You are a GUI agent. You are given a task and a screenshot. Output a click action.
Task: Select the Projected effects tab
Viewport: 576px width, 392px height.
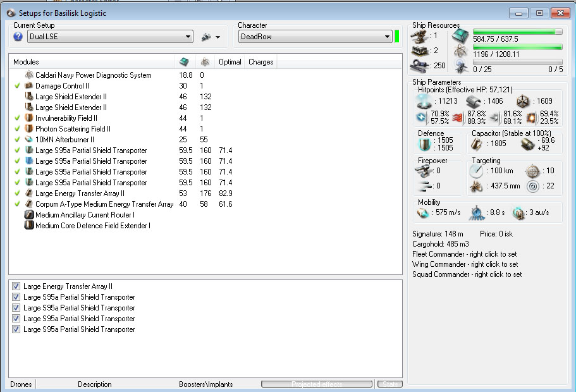317,384
